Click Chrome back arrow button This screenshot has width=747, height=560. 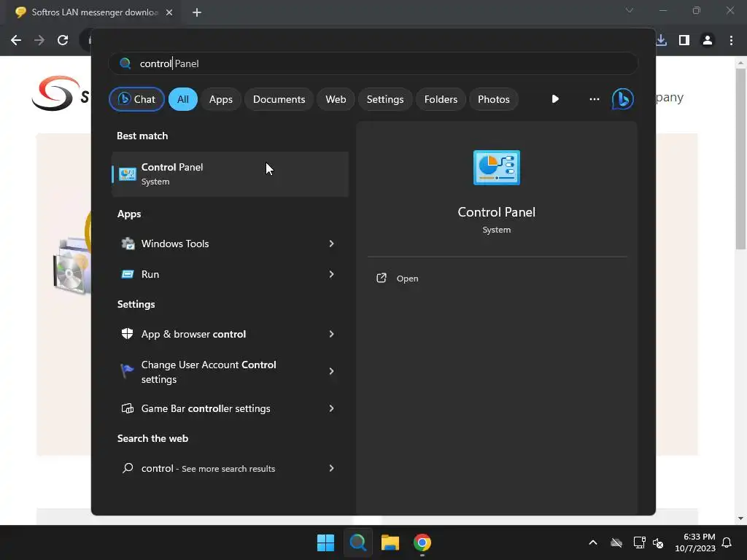tap(16, 40)
